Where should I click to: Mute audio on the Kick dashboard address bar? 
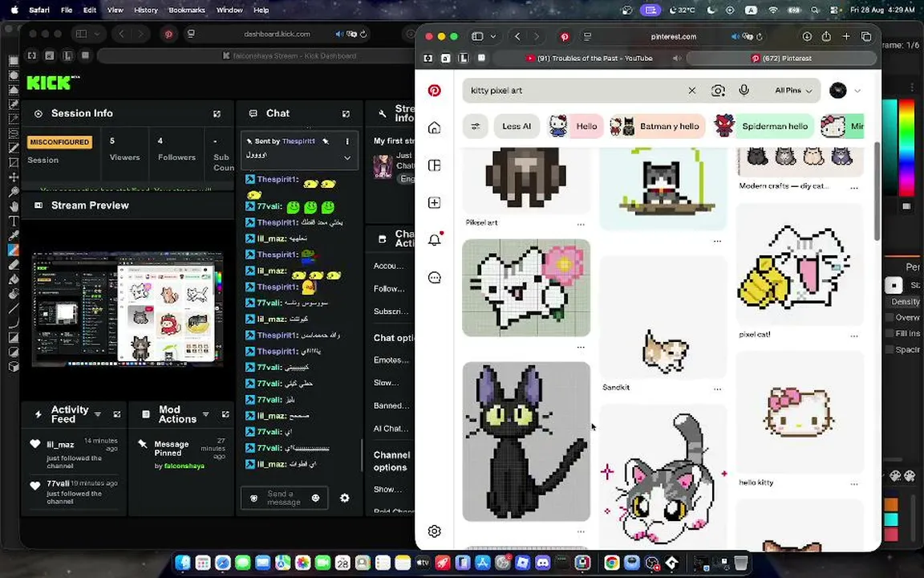pyautogui.click(x=338, y=35)
